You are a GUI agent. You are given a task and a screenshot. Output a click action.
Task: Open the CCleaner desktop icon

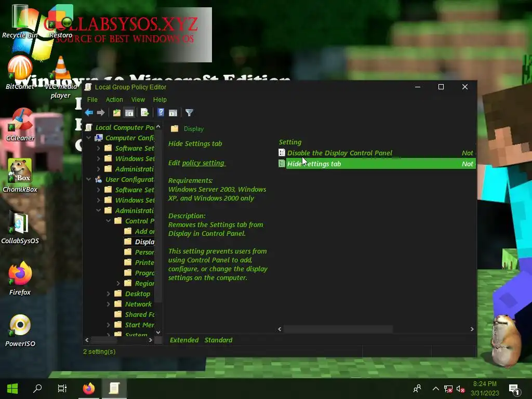20,124
